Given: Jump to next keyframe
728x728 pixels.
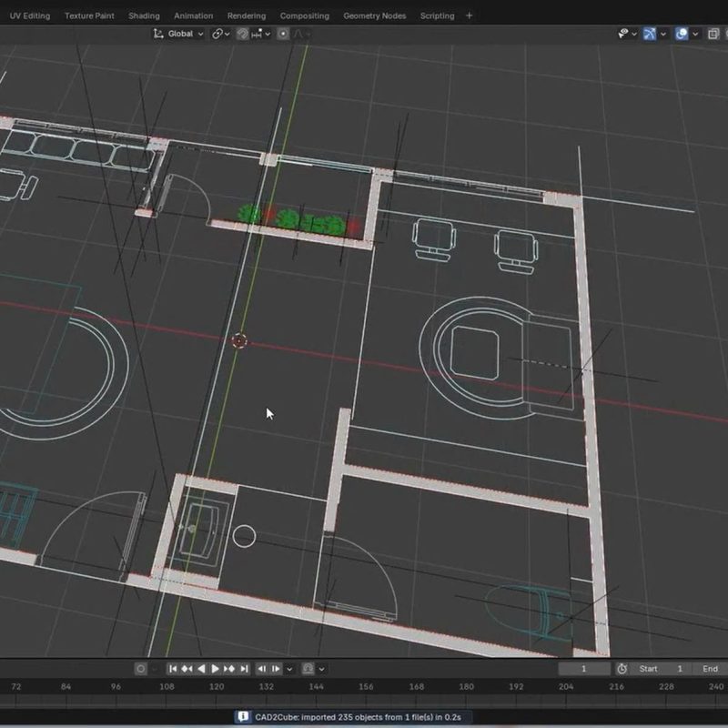Looking at the screenshot, I should coord(229,669).
